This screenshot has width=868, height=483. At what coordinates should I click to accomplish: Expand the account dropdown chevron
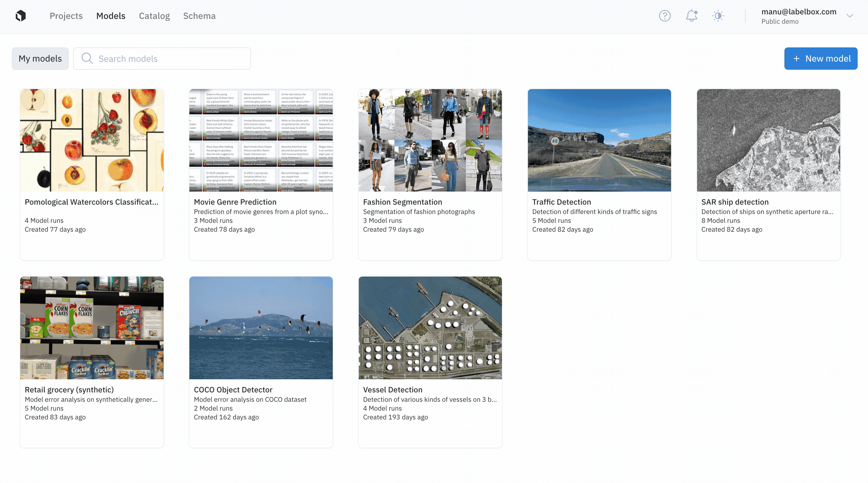coord(850,16)
